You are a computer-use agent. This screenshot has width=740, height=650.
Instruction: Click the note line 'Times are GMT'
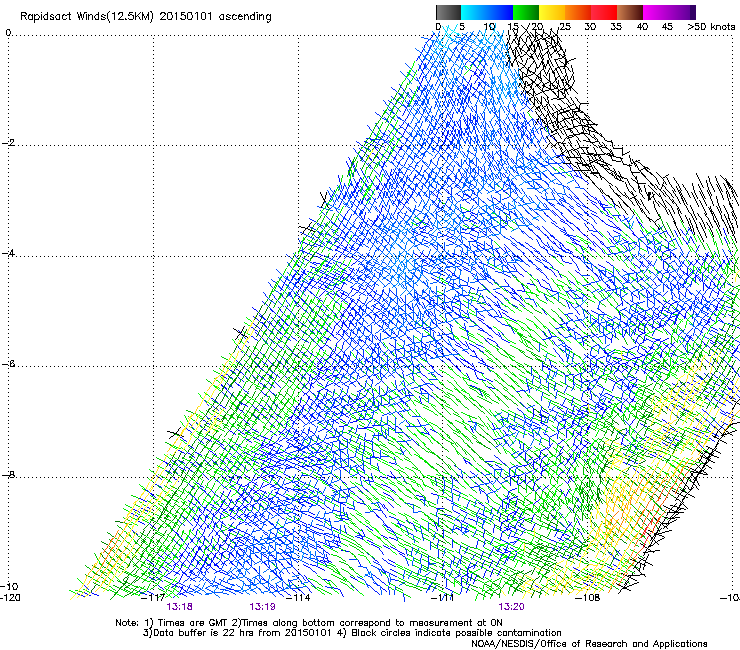[193, 623]
